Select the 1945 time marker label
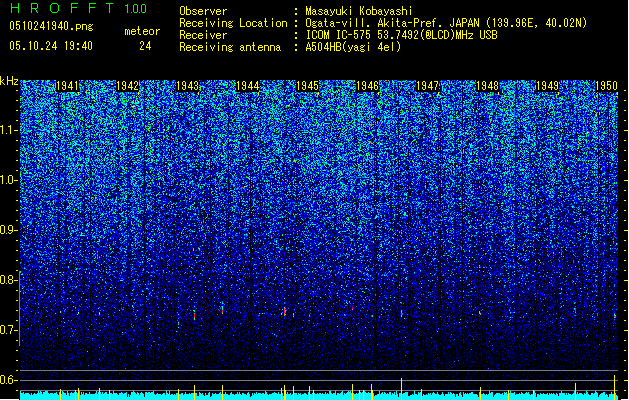Viewport: 629px width, 400px height. (x=307, y=86)
